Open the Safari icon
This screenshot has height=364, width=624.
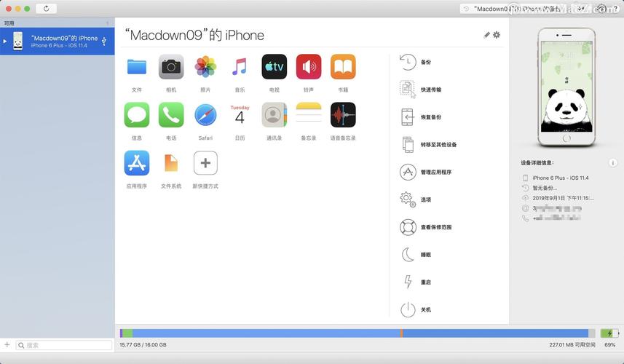pyautogui.click(x=205, y=115)
